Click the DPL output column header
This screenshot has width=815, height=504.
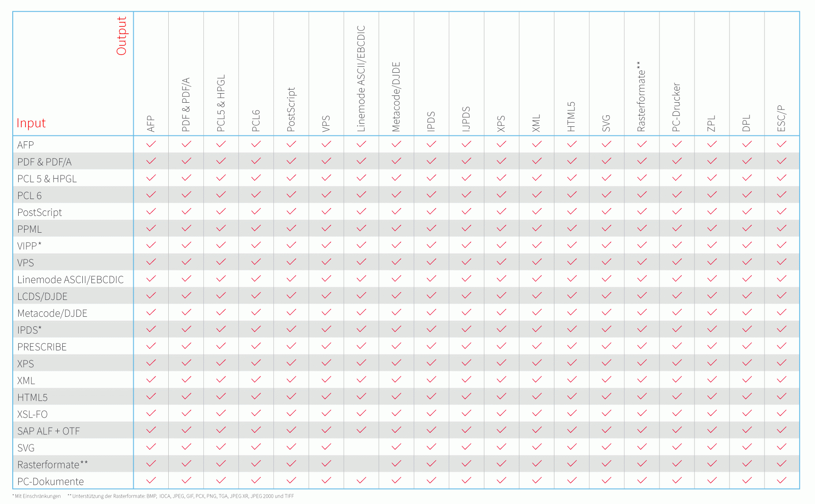click(747, 124)
